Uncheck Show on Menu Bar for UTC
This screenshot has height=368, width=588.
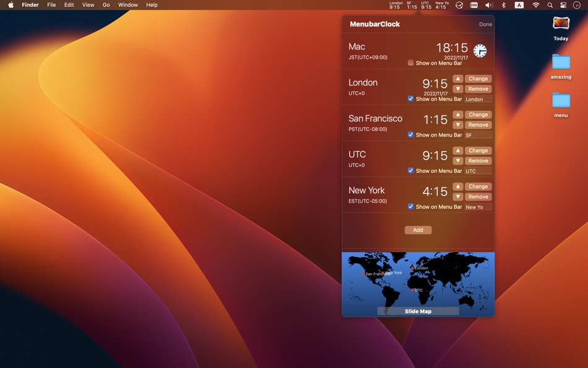(x=410, y=170)
